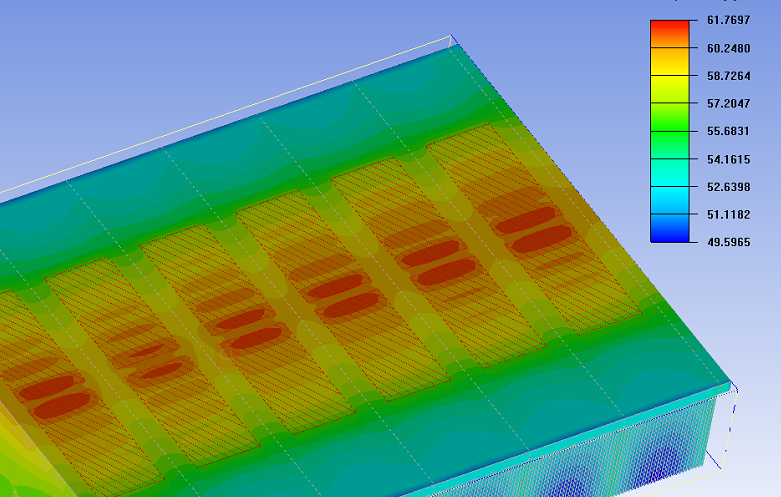Viewport: 781px width, 497px height.
Task: Pick the aqua band between 54.1615 and 52.6398
Action: [x=670, y=172]
